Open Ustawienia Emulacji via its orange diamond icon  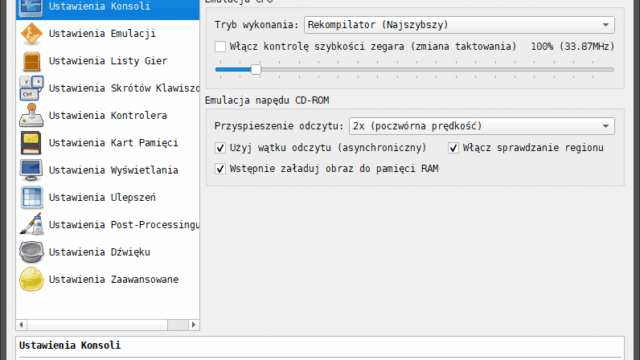point(31,34)
